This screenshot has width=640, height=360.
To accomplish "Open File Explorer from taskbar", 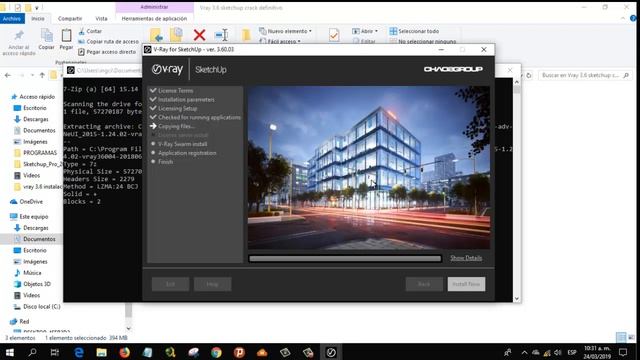I will coord(102,352).
